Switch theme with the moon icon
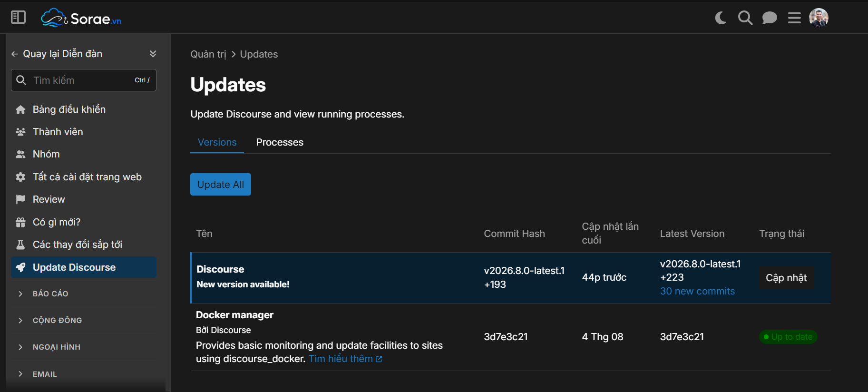 (x=721, y=18)
